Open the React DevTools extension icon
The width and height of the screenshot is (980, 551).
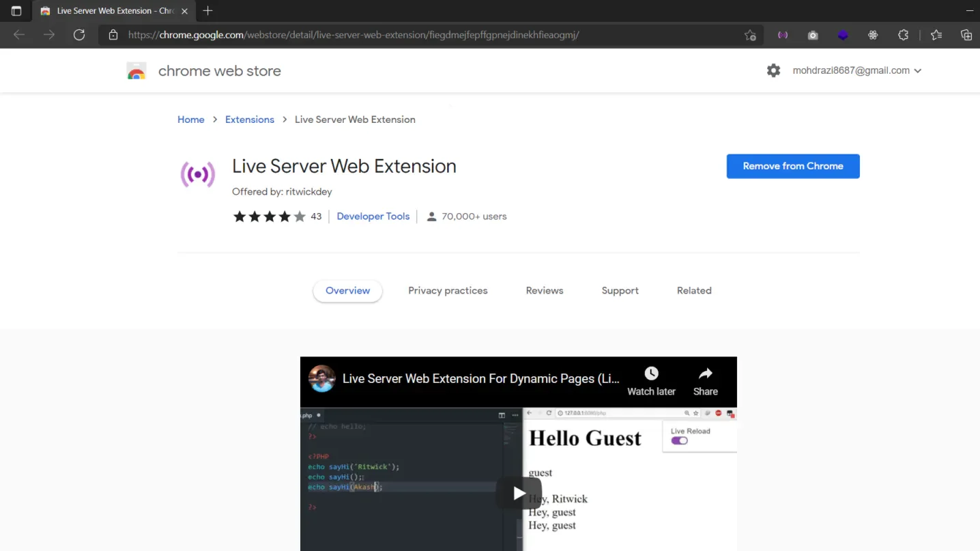[873, 36]
